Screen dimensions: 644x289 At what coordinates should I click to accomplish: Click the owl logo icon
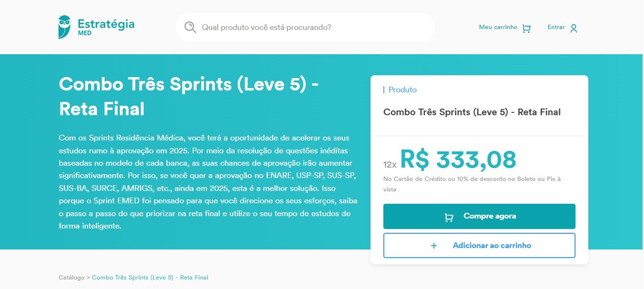[64, 27]
